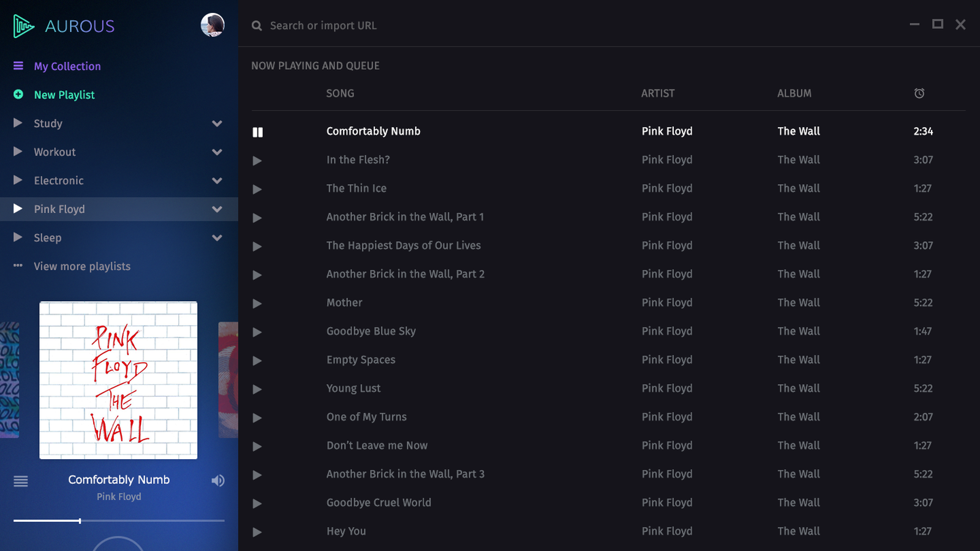Expand the Electronic playlist chevron
The image size is (980, 551).
click(x=217, y=181)
